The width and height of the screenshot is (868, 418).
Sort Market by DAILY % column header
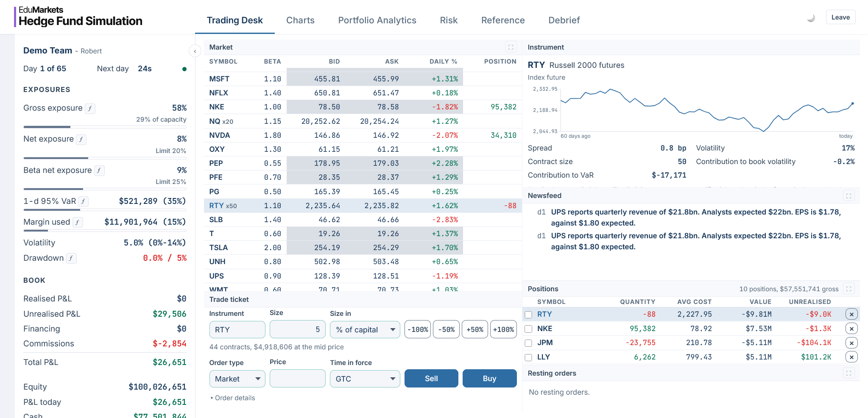tap(443, 61)
